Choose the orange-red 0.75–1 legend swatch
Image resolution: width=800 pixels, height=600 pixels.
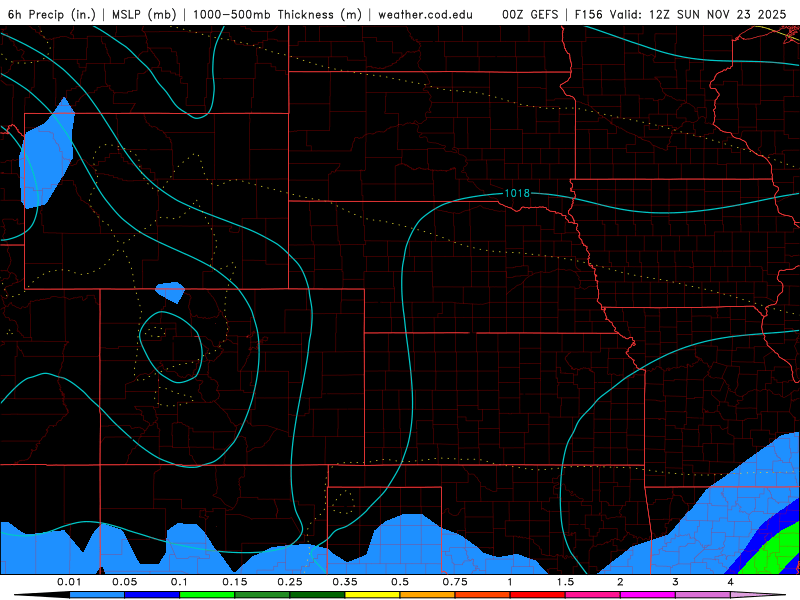pos(483,595)
